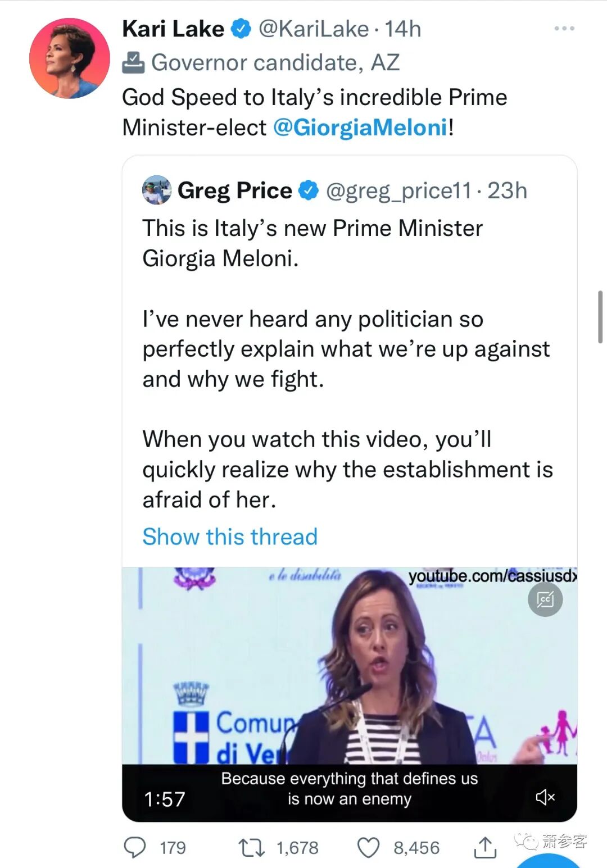This screenshot has height=868, width=607.
Task: Click Show this thread link
Action: pos(230,537)
